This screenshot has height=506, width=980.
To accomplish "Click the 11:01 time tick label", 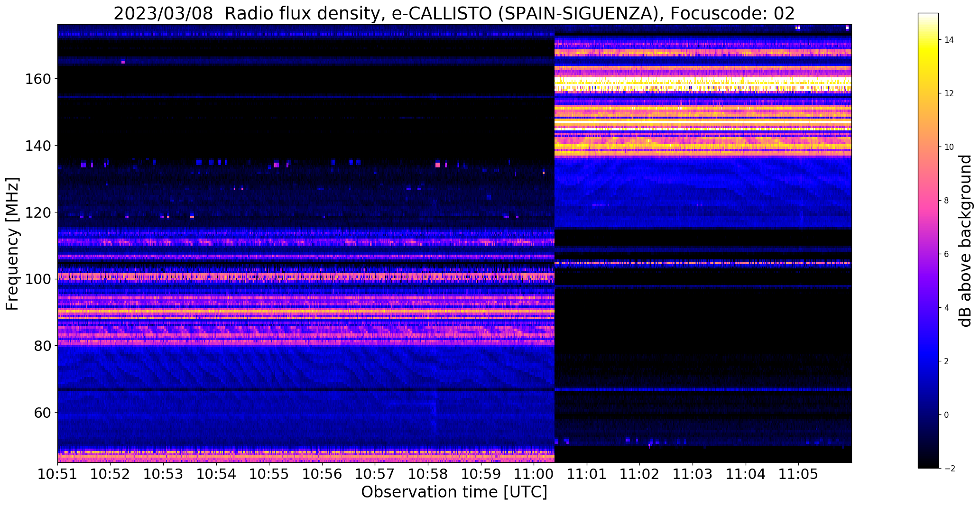I will 587,475.
